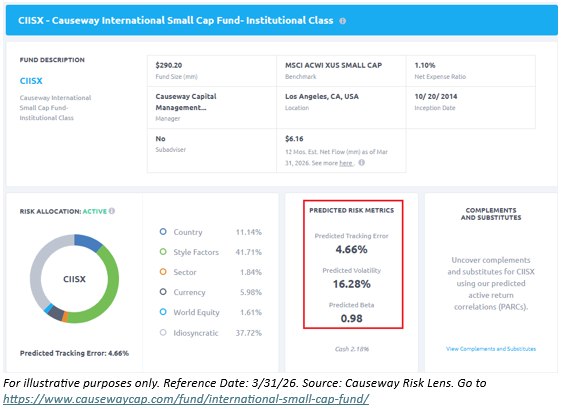The height and width of the screenshot is (409, 565).
Task: Visit the causewaycap.com international small cap URL
Action: pyautogui.click(x=186, y=399)
